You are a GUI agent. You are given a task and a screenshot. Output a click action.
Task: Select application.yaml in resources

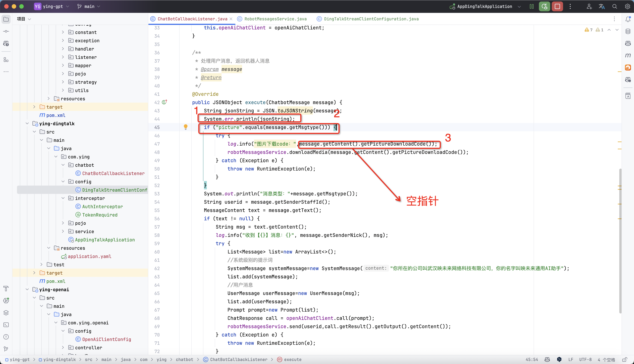click(86, 256)
